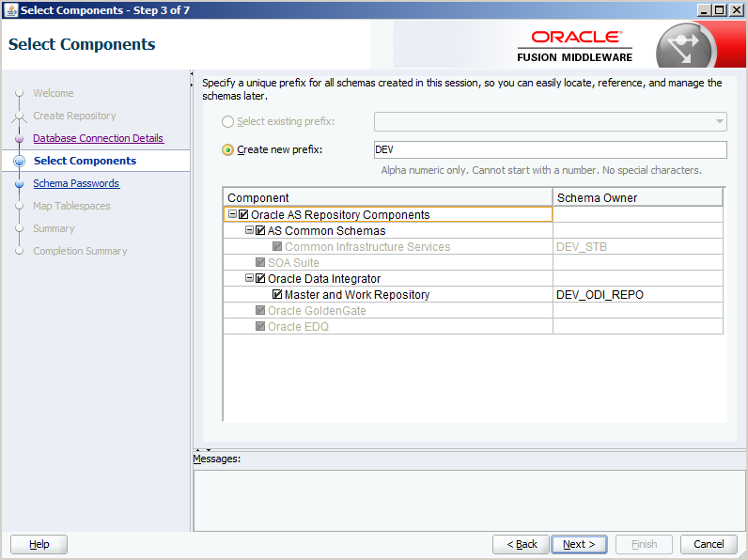
Task: Toggle the Oracle Data Integrator checkbox
Action: 261,279
